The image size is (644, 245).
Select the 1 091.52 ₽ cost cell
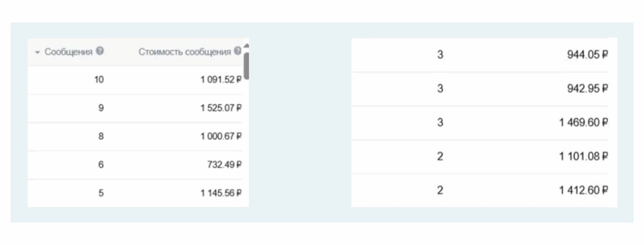(221, 80)
